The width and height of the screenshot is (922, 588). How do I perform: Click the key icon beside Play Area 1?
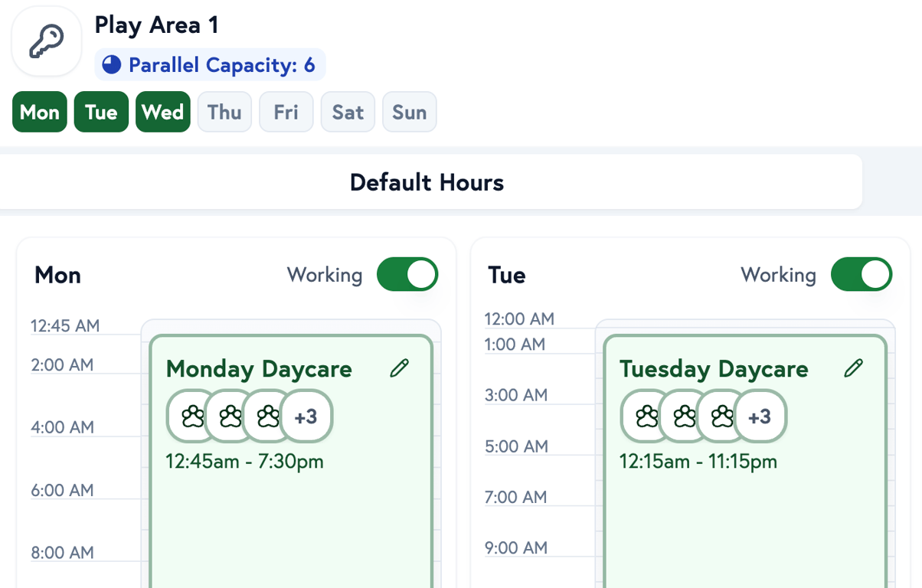click(x=46, y=41)
